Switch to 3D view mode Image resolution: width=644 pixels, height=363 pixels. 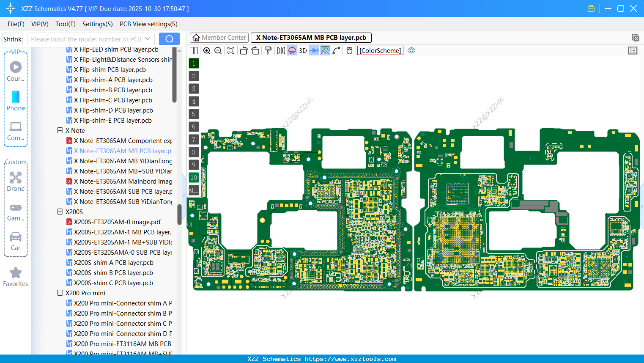303,50
